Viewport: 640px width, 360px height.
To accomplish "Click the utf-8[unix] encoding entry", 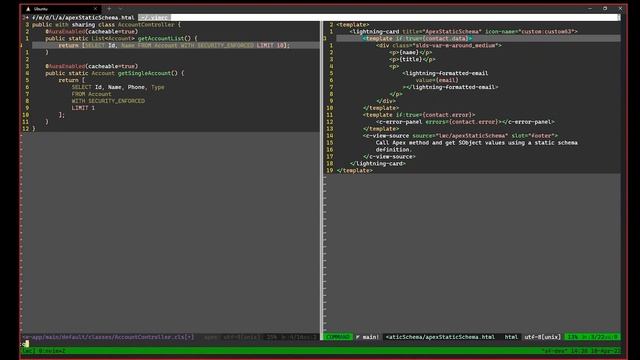I will click(x=542, y=337).
